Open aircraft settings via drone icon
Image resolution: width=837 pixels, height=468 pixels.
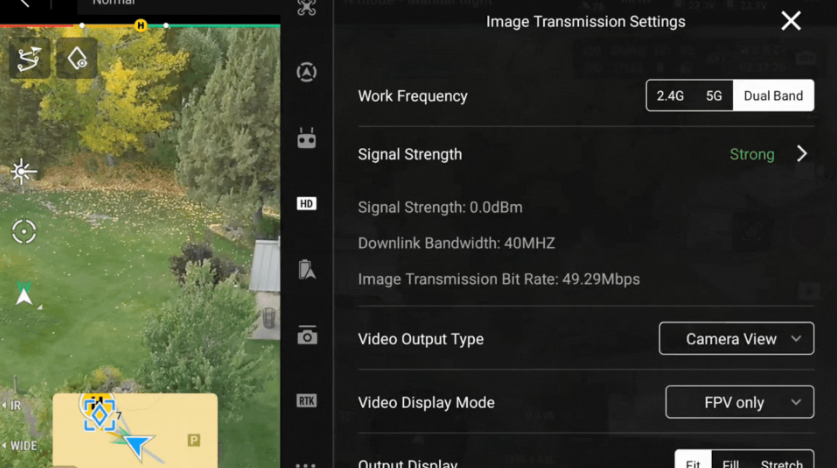(x=307, y=8)
